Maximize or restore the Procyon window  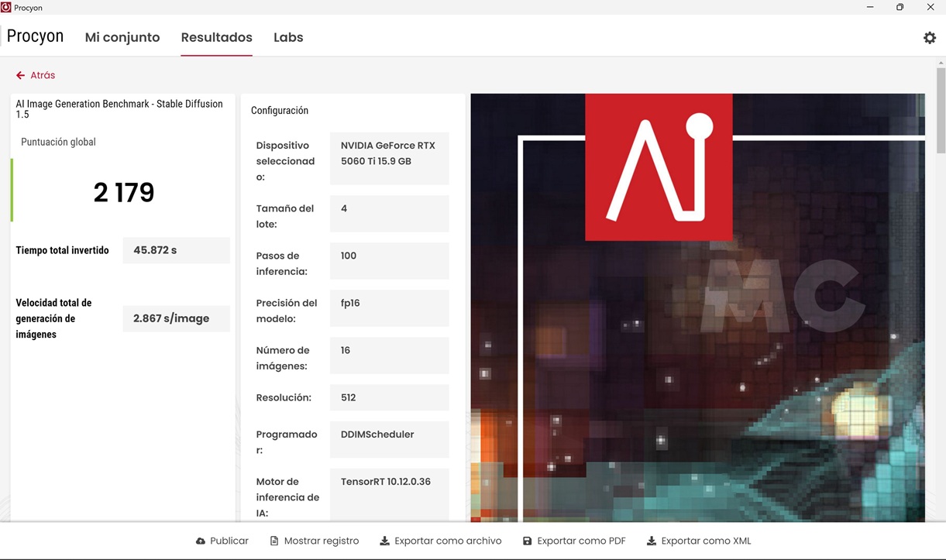click(900, 7)
